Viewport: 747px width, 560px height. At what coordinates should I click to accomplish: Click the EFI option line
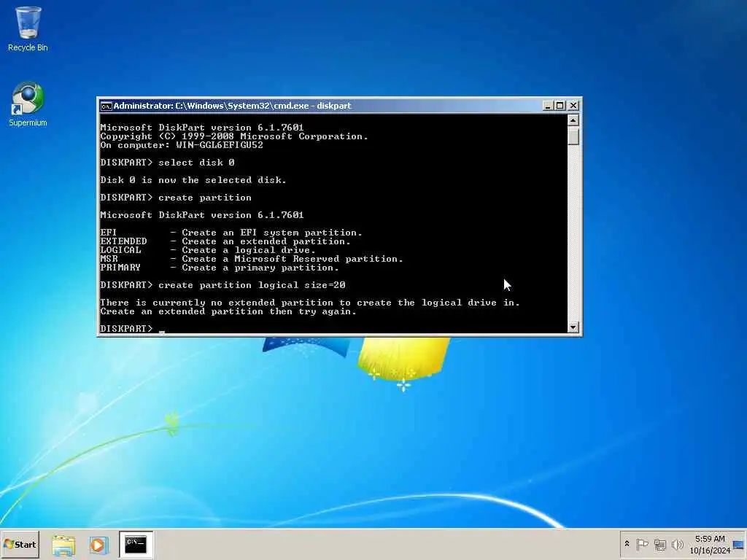(x=231, y=233)
